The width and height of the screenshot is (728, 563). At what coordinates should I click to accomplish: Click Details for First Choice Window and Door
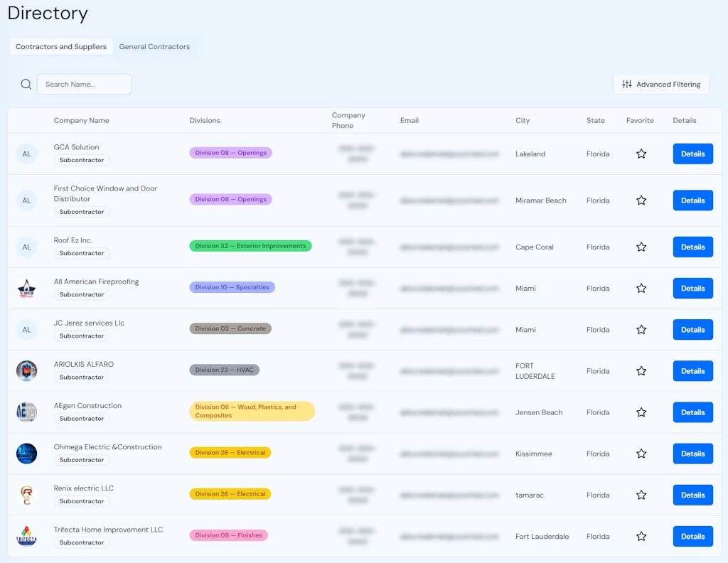coord(692,200)
